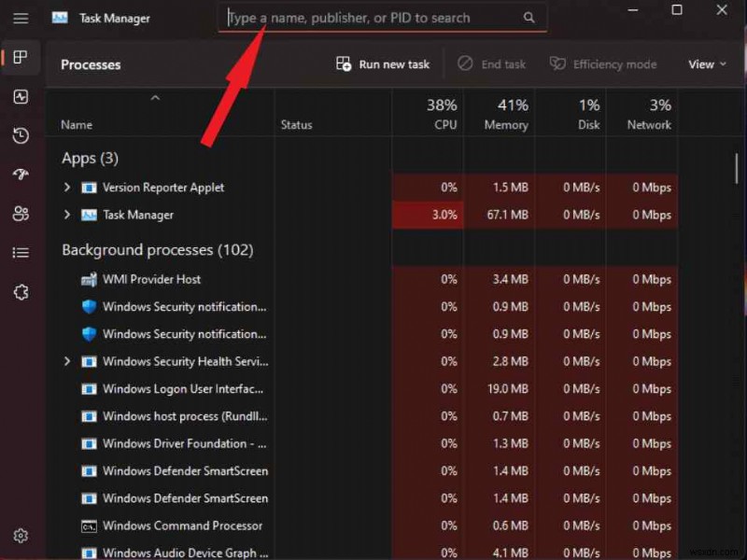Screen dimensions: 747x560
Task: Switch to the App history page
Action: (21, 135)
